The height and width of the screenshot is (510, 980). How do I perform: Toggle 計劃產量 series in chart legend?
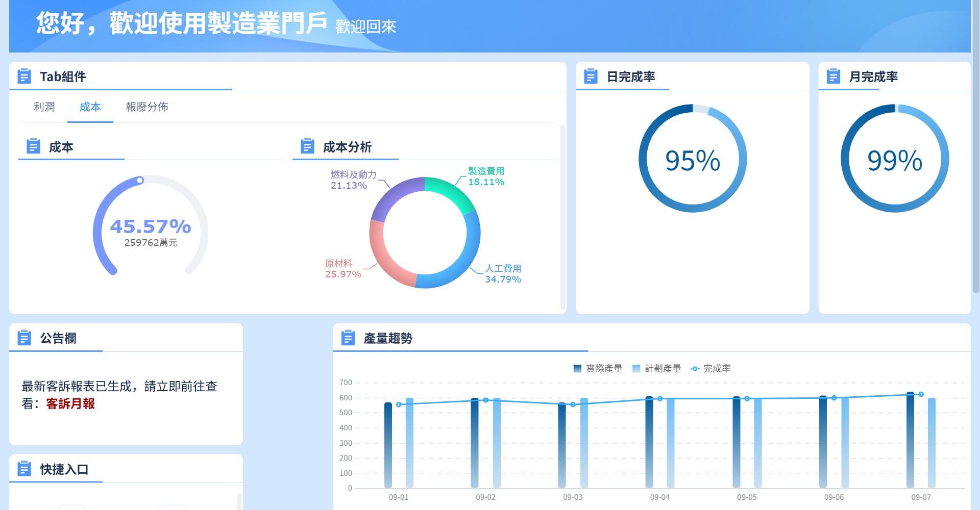[656, 368]
